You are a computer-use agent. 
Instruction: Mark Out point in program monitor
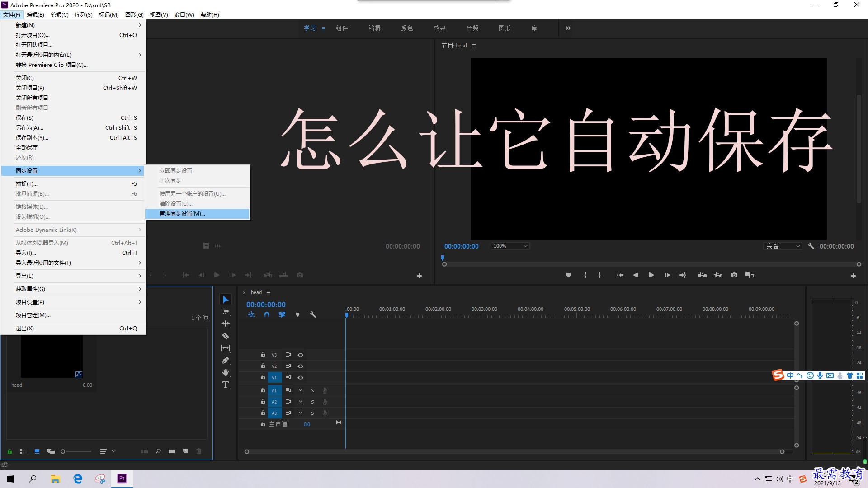coord(599,275)
